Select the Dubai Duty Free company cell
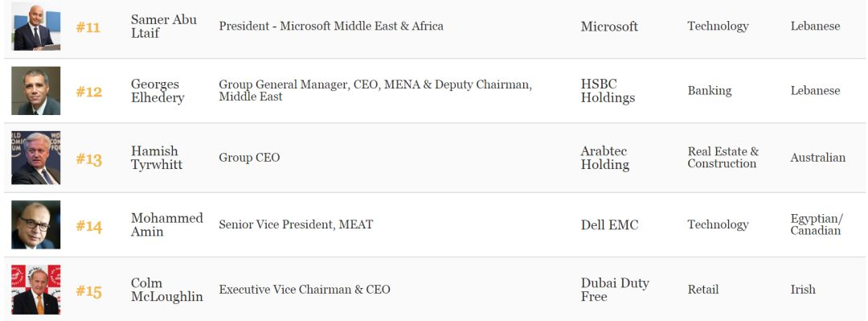The image size is (868, 321). (x=615, y=290)
